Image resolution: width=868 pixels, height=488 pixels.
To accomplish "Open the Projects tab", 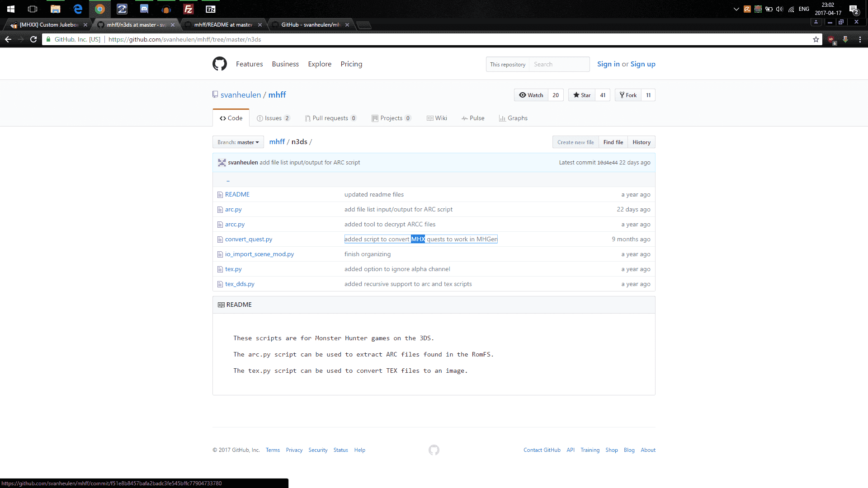I will [391, 118].
